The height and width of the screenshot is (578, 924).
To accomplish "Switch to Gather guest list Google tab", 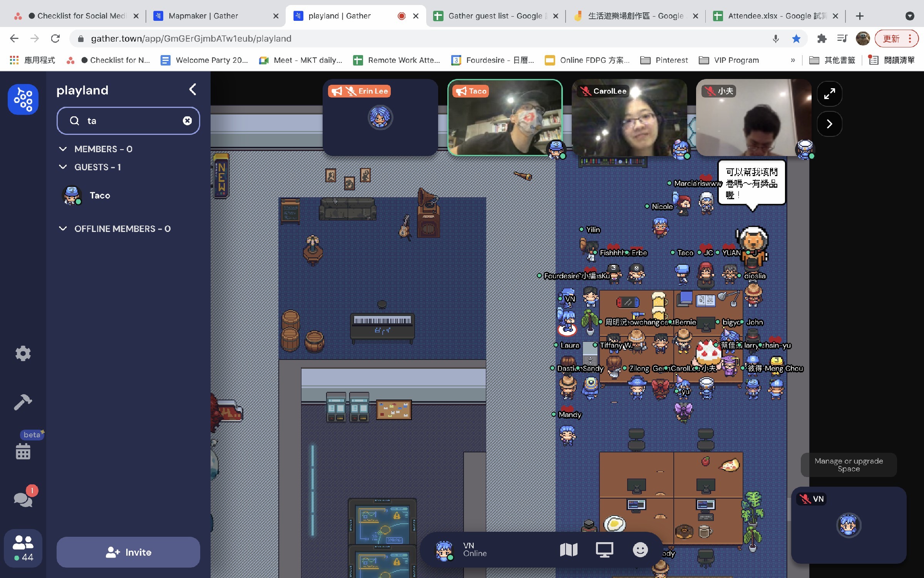I will click(x=495, y=16).
